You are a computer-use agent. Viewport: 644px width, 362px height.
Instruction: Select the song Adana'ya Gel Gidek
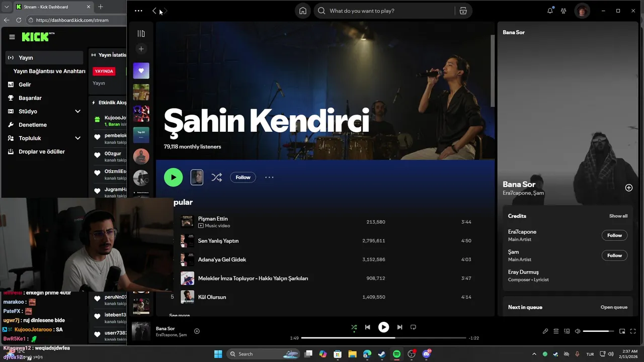point(222,259)
